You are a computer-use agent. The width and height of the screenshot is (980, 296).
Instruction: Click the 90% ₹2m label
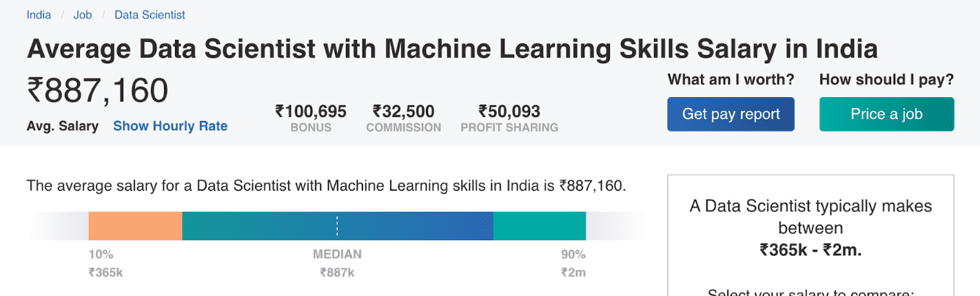573,263
